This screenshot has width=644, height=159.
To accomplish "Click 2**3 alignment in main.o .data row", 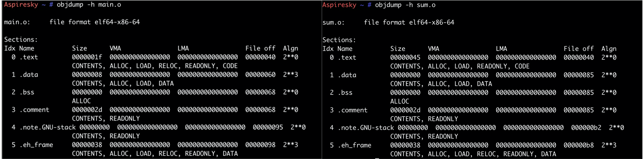I will tap(291, 75).
